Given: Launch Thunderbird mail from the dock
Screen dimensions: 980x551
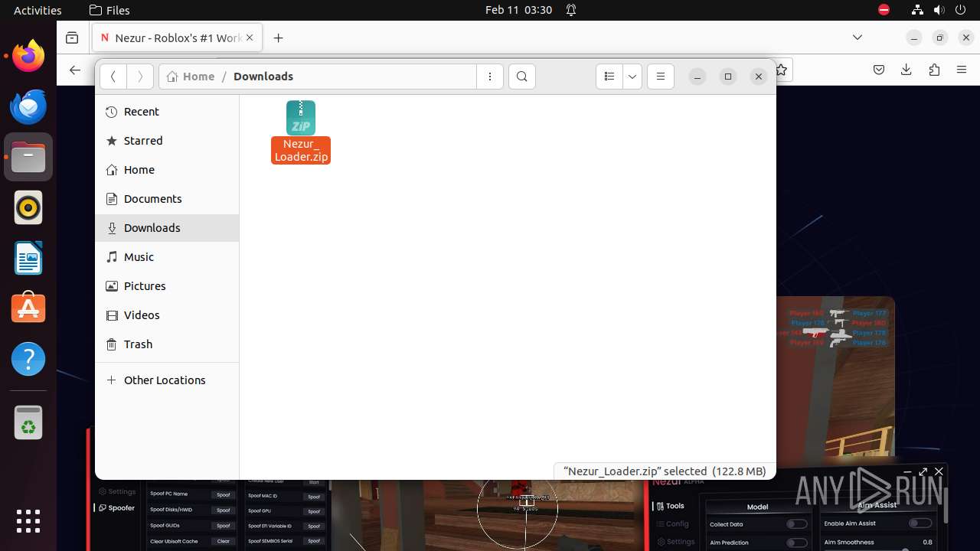Looking at the screenshot, I should click(28, 106).
